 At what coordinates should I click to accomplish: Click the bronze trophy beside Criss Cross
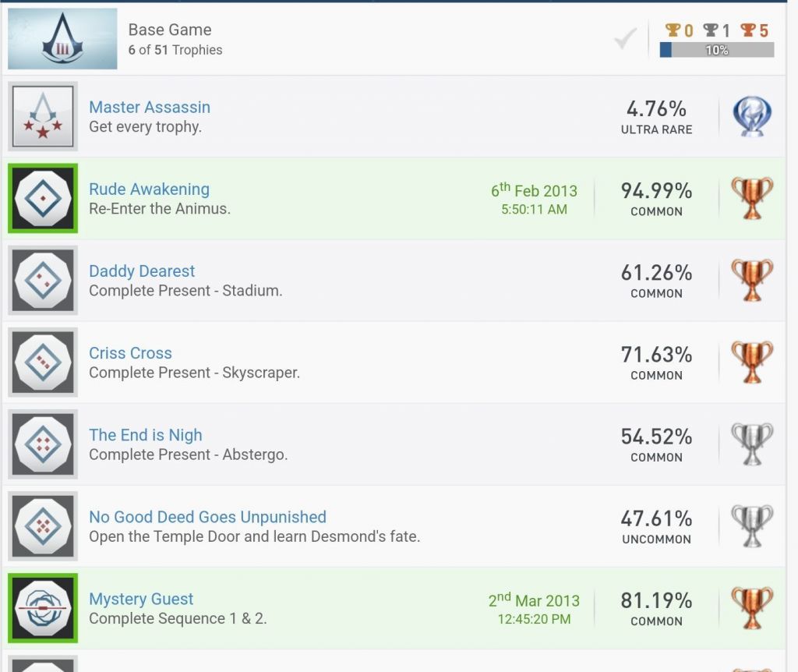pyautogui.click(x=751, y=363)
